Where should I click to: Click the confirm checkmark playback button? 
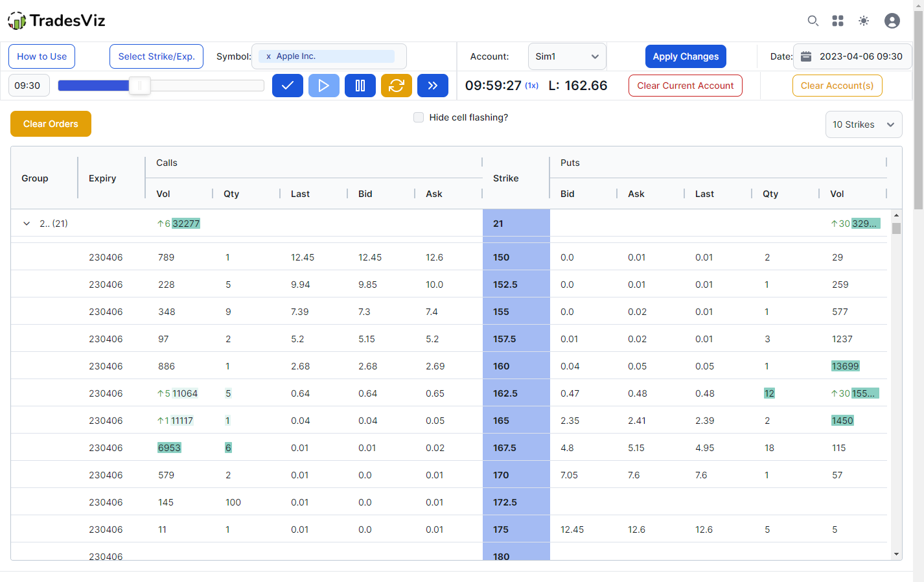288,85
